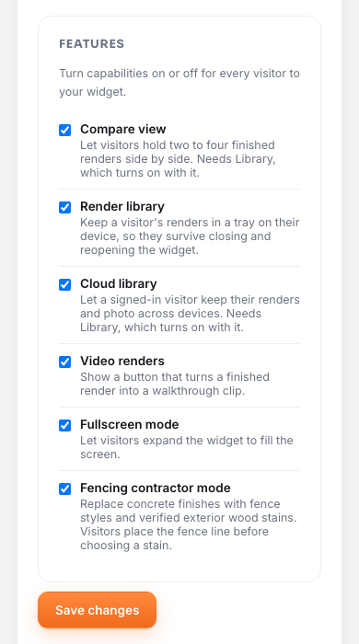Click the fence styles and stains description
Screen dimensions: 359x644
point(188,524)
